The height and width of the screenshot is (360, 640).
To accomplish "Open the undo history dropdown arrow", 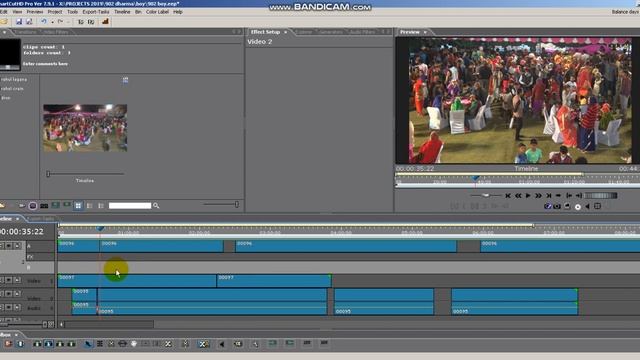I will click(52, 22).
